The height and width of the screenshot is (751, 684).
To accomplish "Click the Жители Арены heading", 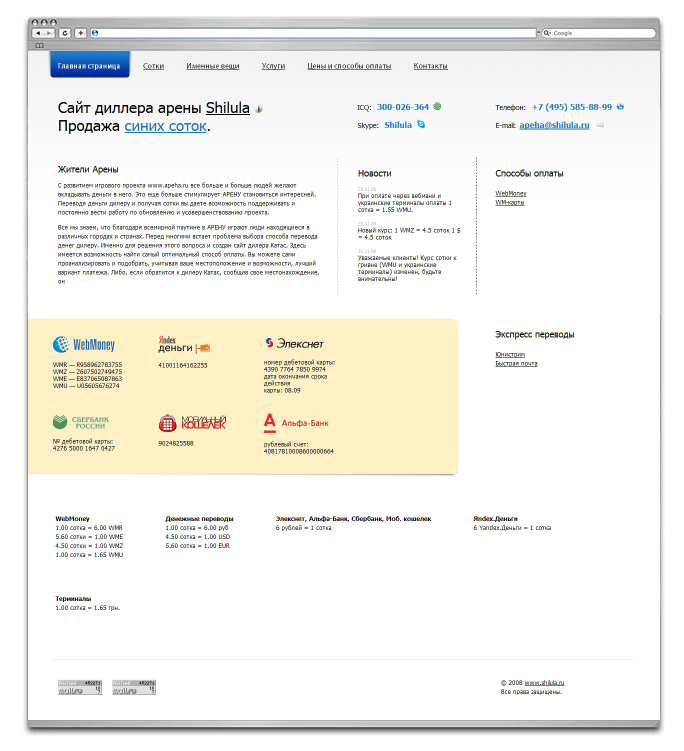I will coord(88,170).
